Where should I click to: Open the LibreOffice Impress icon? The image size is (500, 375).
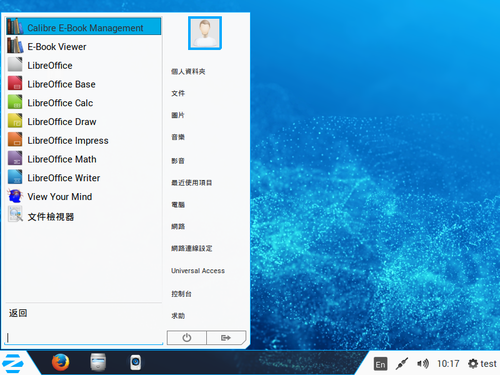point(15,139)
